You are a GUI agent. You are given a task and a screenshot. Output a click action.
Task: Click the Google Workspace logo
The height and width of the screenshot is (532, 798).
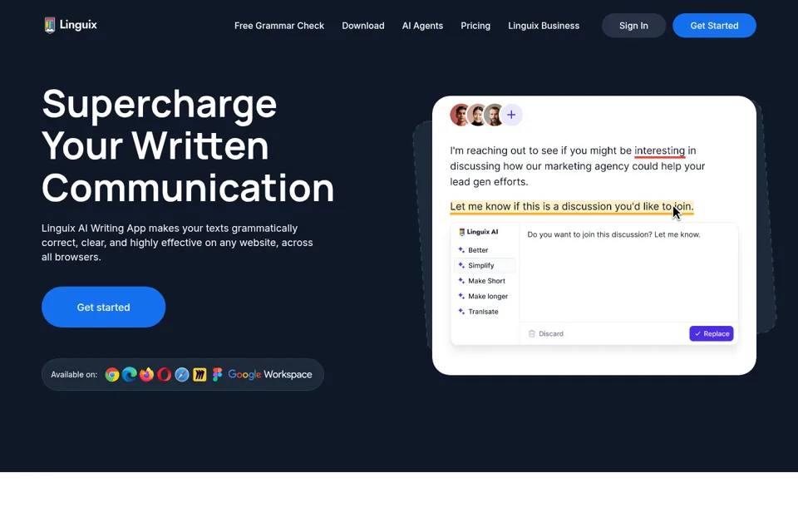[x=269, y=375]
